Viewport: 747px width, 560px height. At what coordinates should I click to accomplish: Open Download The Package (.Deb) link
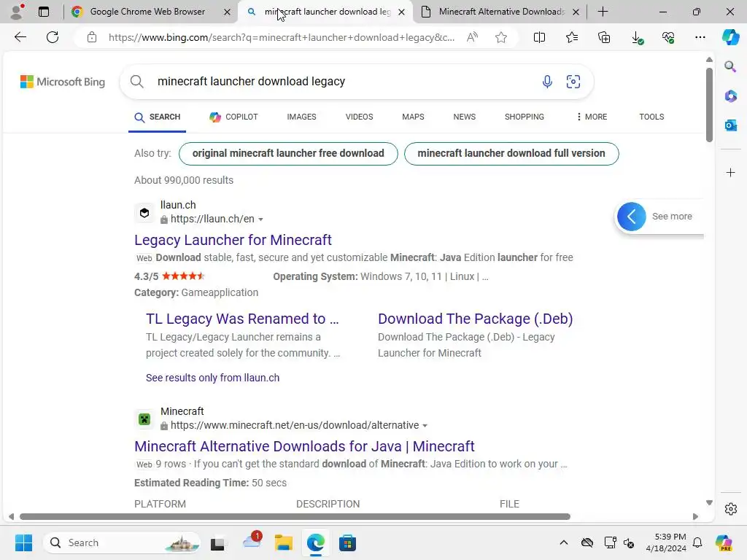coord(475,319)
